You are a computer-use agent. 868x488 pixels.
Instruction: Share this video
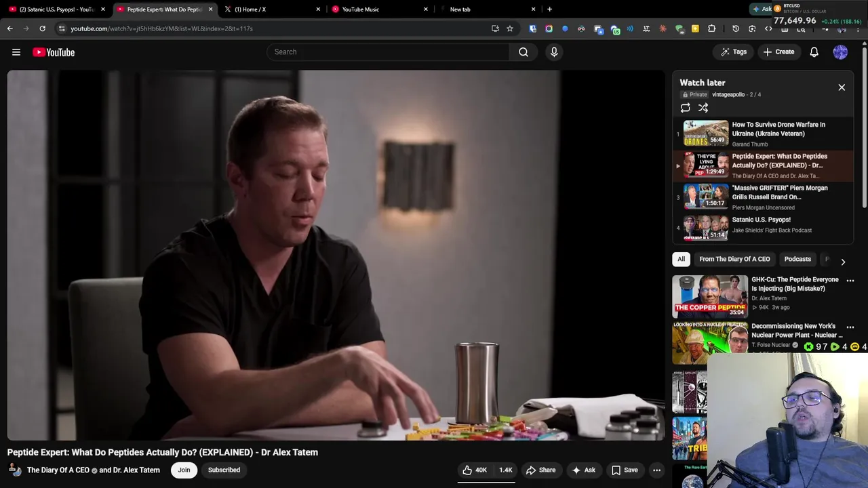[x=540, y=470]
